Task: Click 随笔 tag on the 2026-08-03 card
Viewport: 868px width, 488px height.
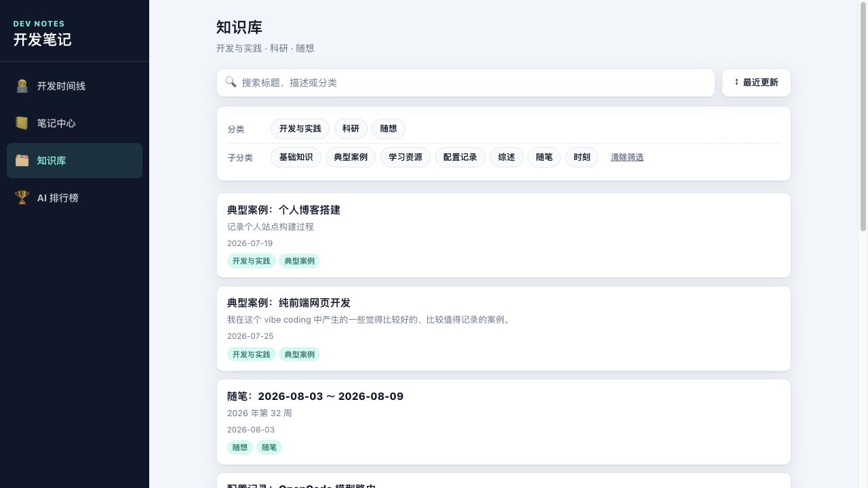Action: [x=269, y=447]
